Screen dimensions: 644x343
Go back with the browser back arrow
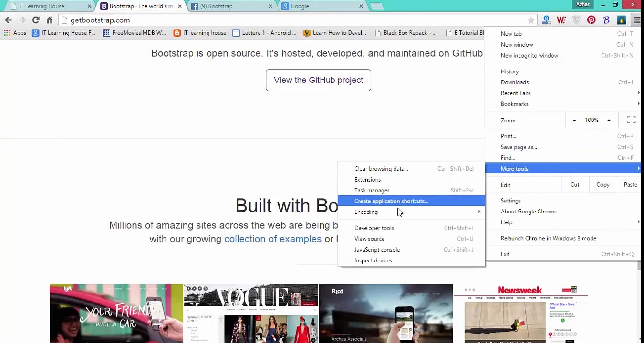tap(8, 20)
